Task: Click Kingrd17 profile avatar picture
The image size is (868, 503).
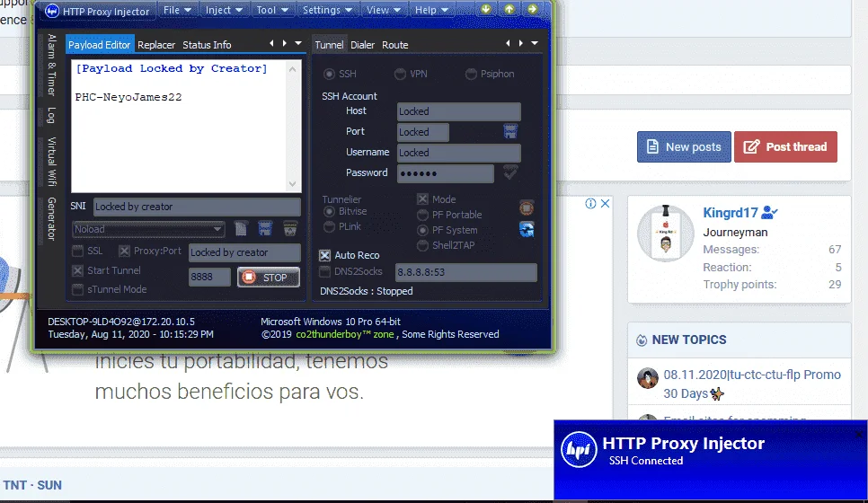Action: coord(666,233)
